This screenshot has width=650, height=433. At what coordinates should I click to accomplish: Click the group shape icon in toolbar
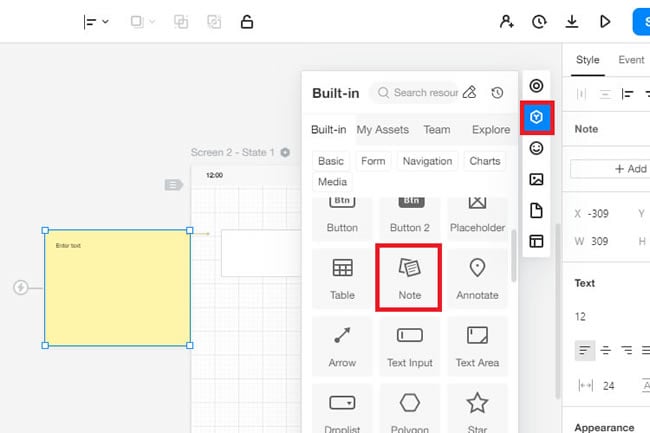coord(137,21)
